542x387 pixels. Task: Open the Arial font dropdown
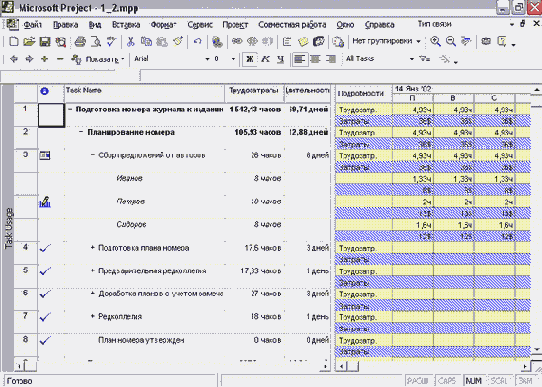point(207,59)
